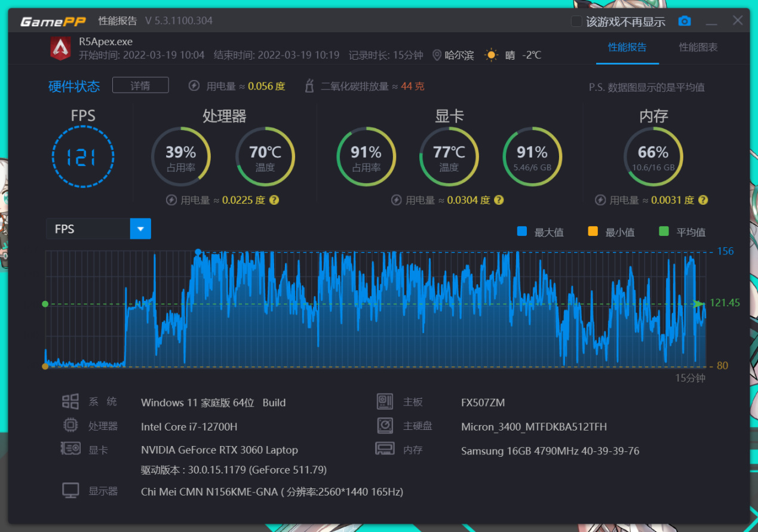758x532 pixels.
Task: Click the processor 70℃ temperature gauge
Action: (265, 156)
